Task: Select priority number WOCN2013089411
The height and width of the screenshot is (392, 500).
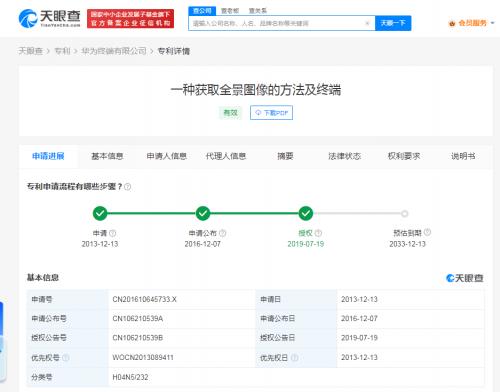Action: click(143, 358)
